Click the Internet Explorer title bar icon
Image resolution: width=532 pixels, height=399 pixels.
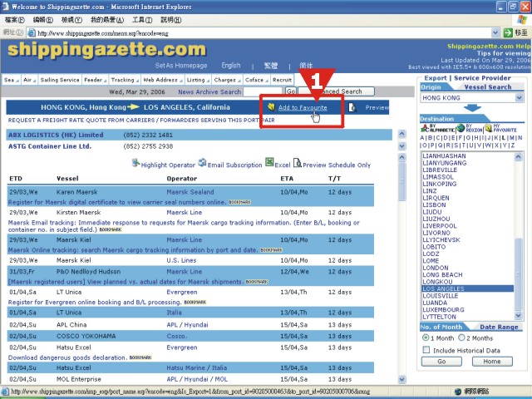tap(6, 7)
